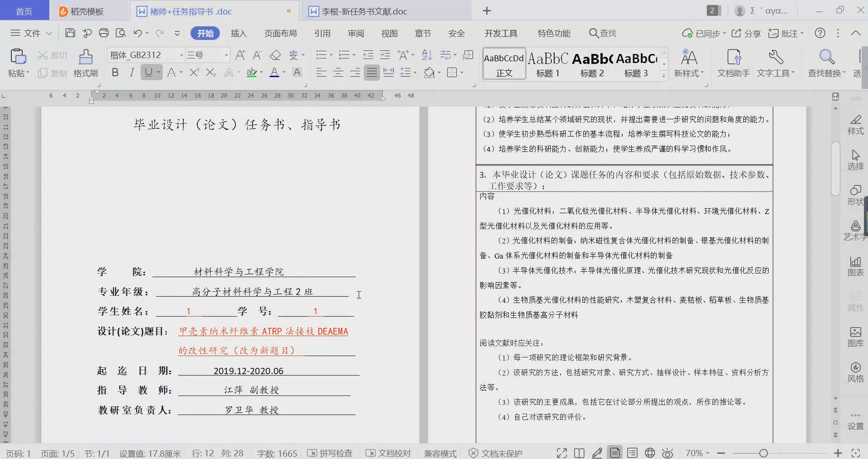Toggle Italic formatting

[132, 72]
